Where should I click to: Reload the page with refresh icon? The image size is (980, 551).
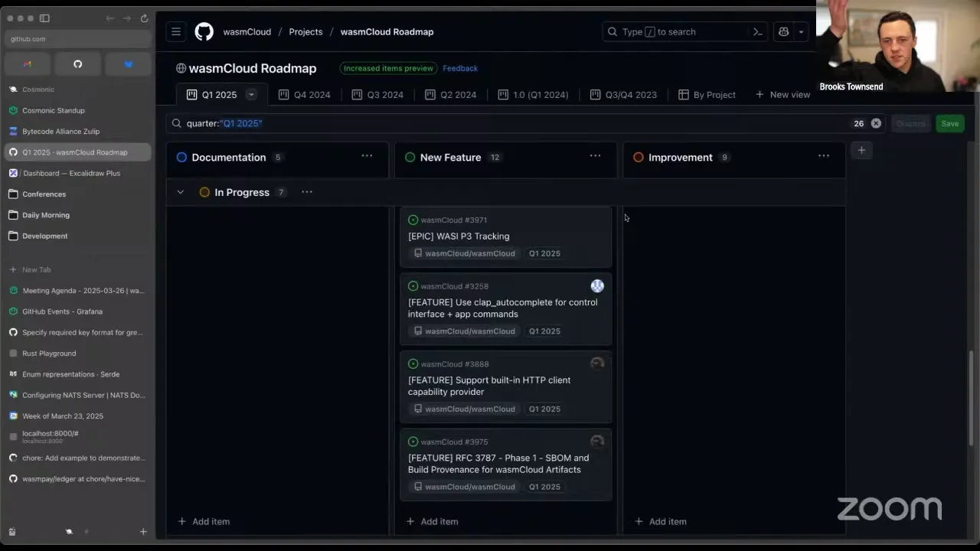tap(144, 18)
